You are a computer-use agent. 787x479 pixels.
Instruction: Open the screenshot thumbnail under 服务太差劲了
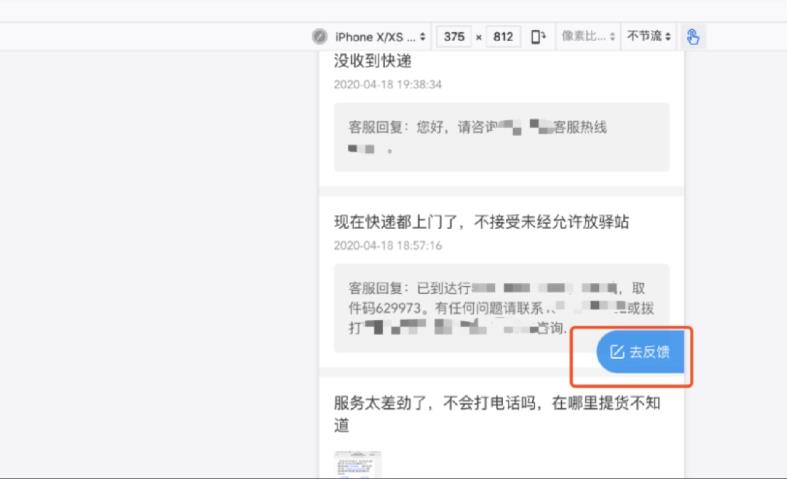click(x=357, y=464)
